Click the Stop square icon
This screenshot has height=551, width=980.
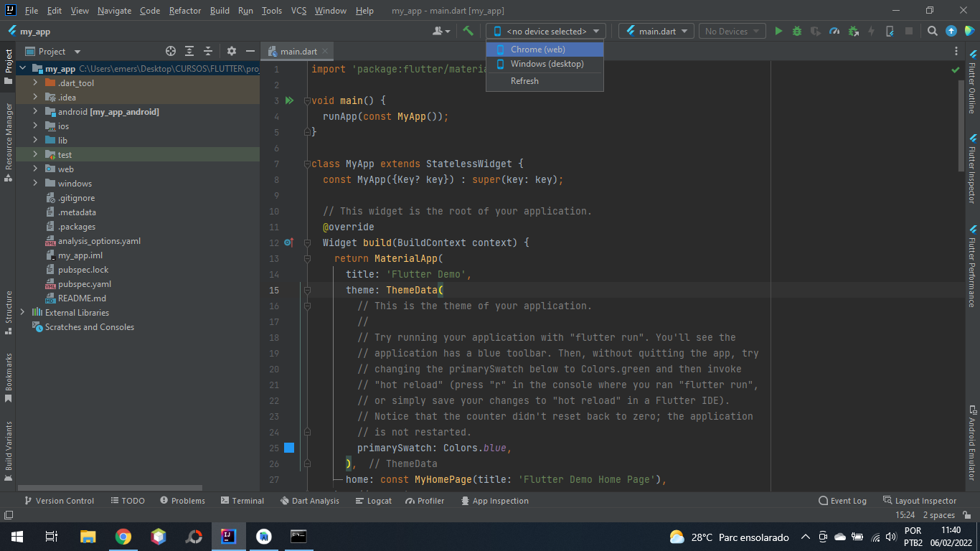point(908,31)
